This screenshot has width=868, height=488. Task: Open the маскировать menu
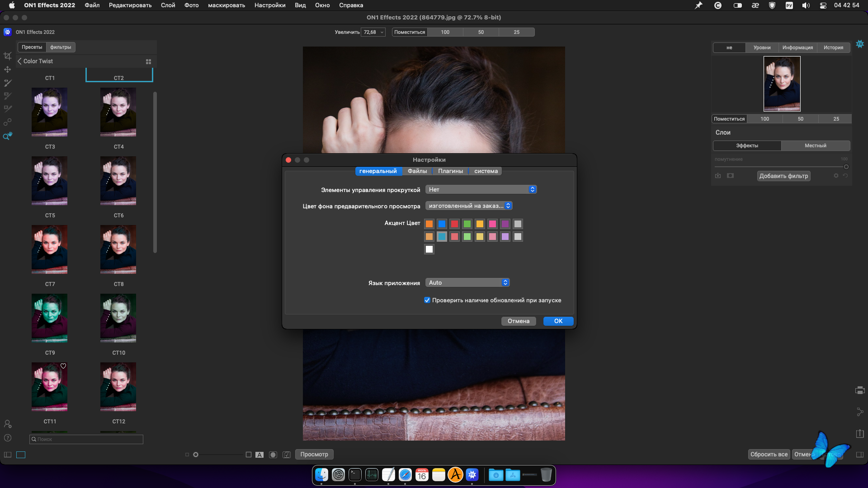[226, 5]
